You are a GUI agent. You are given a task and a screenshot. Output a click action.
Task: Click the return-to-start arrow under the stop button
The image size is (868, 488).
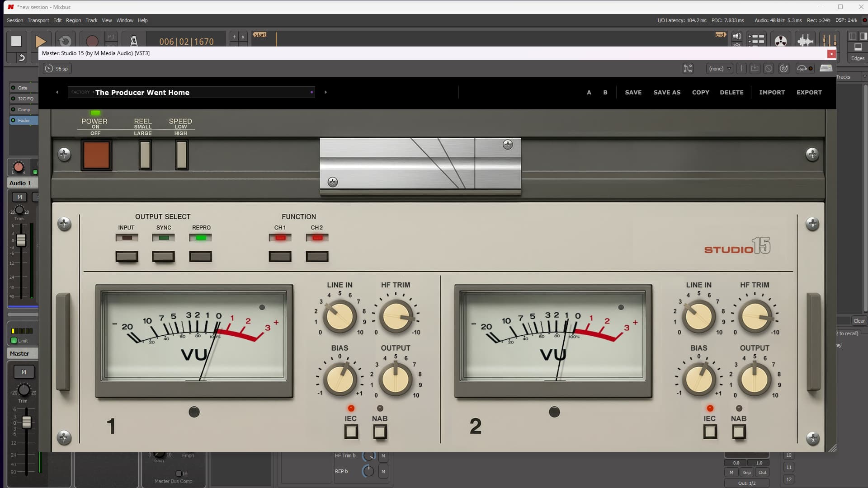[x=21, y=57]
